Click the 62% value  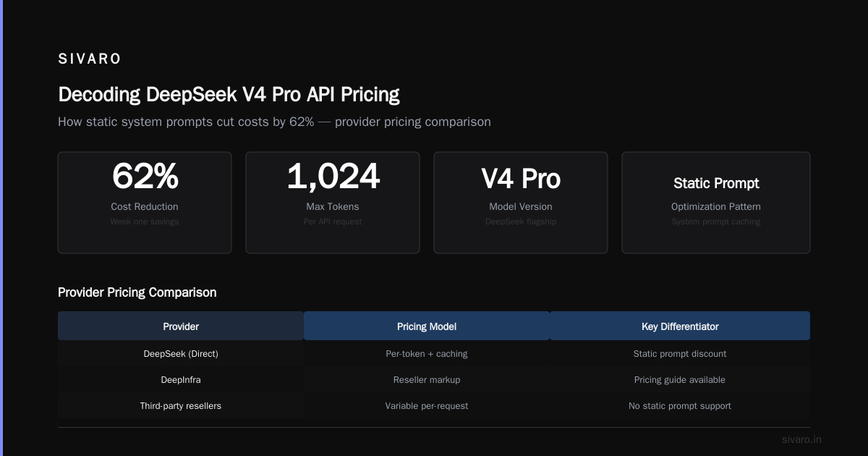coord(145,177)
